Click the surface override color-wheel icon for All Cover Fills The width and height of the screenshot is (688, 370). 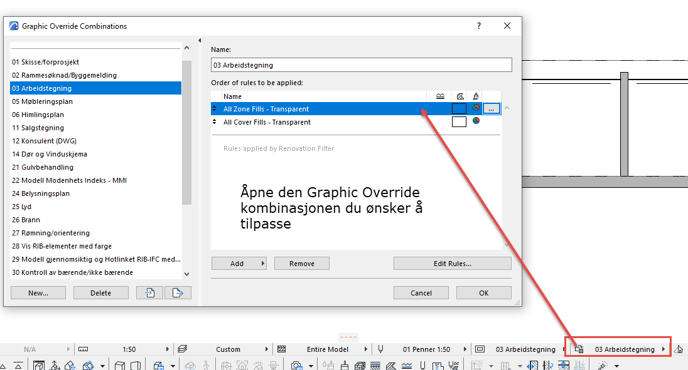tap(476, 121)
